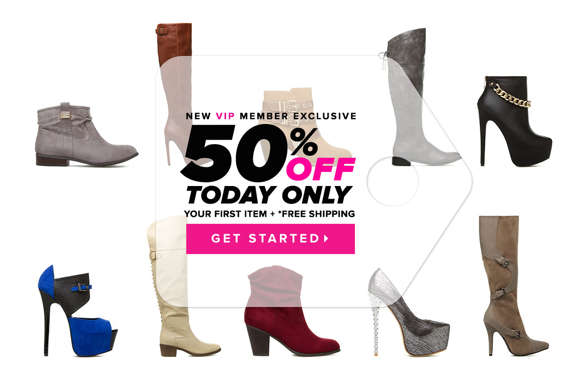The image size is (588, 369).
Task: Pick the burgundy suede western bootie
Action: (x=290, y=311)
